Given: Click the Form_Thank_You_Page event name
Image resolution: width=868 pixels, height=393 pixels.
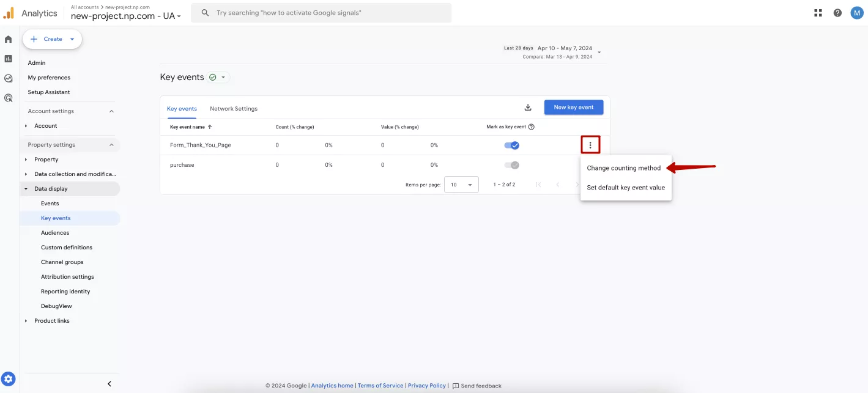Looking at the screenshot, I should (x=201, y=145).
